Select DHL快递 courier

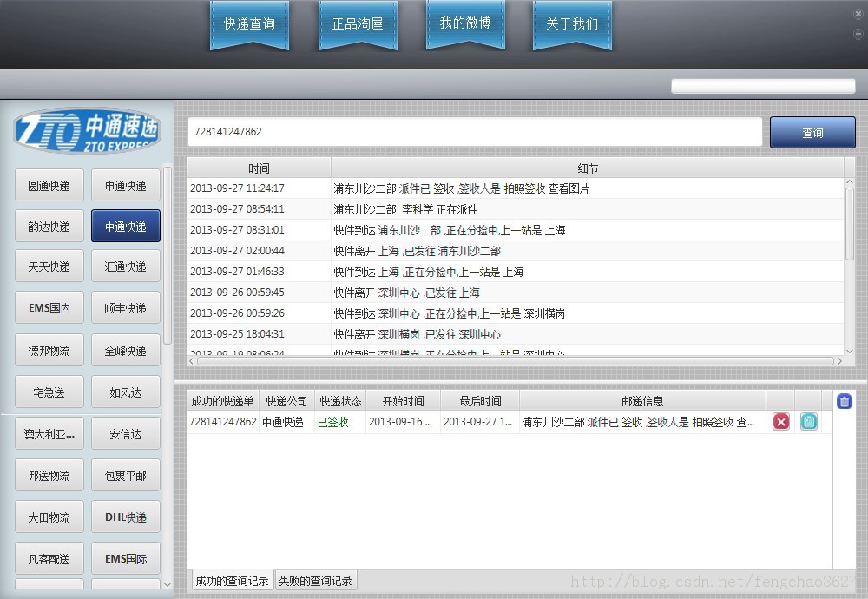pyautogui.click(x=126, y=517)
